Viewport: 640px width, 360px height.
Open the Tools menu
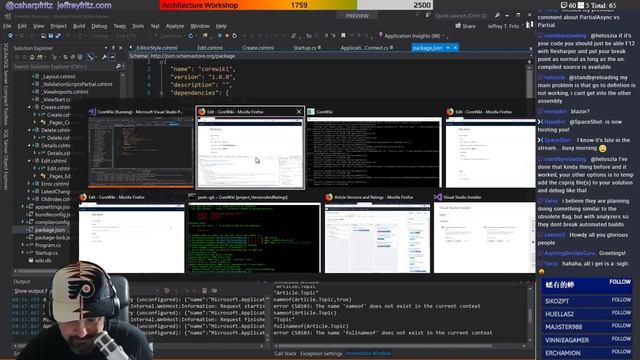(x=138, y=26)
